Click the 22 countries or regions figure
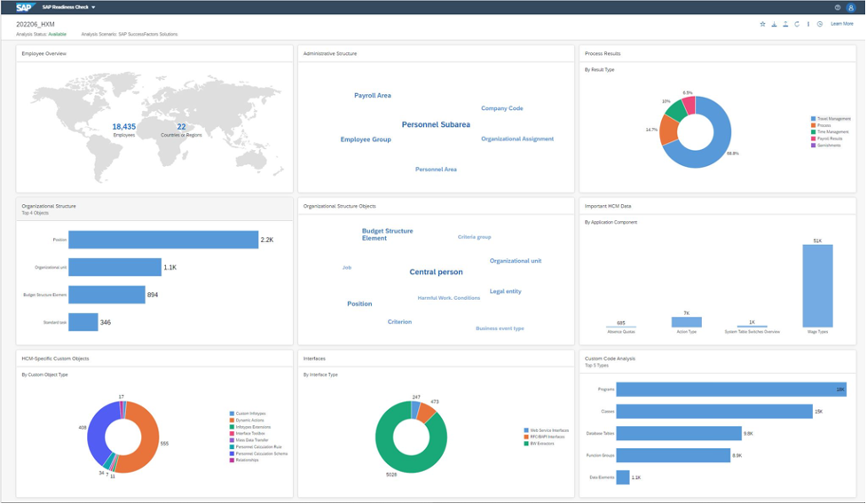 (181, 127)
